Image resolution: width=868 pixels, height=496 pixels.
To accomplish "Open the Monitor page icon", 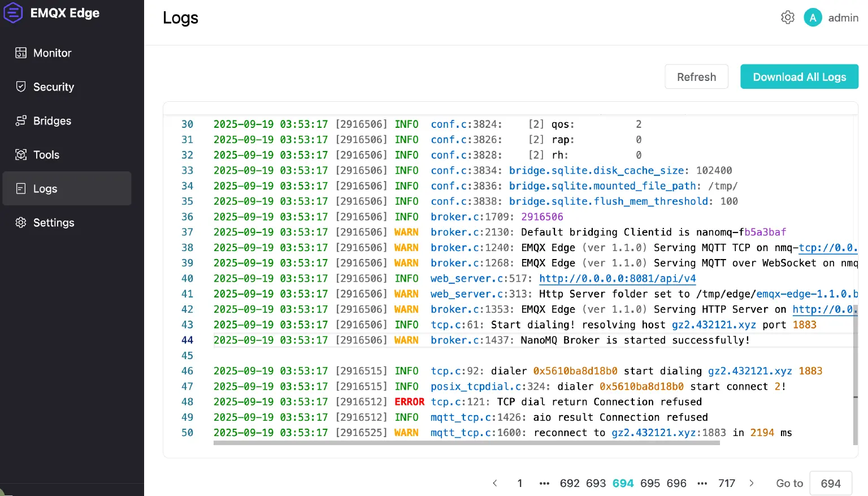I will 21,53.
